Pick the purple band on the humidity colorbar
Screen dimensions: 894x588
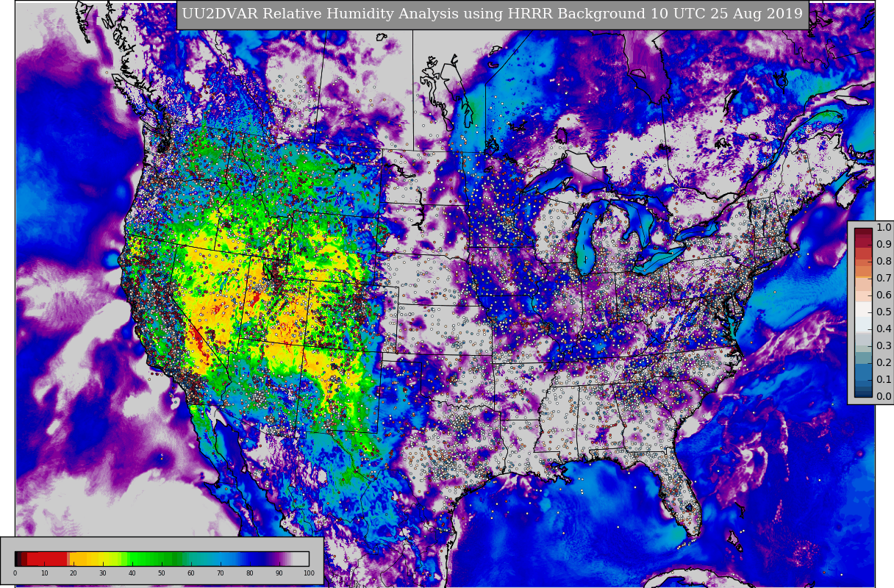(x=278, y=559)
